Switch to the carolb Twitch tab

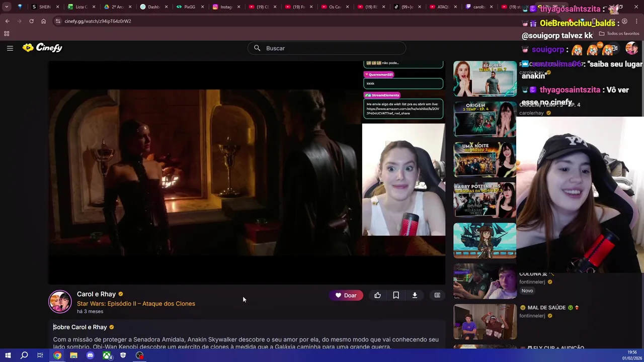[x=479, y=7]
